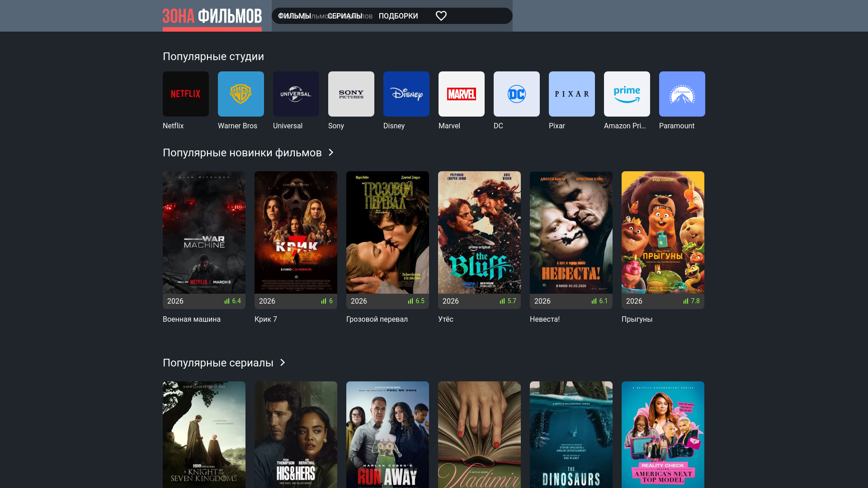Click the 6.4 rating on Военная машина
Screen dimensions: 868x488
236,301
